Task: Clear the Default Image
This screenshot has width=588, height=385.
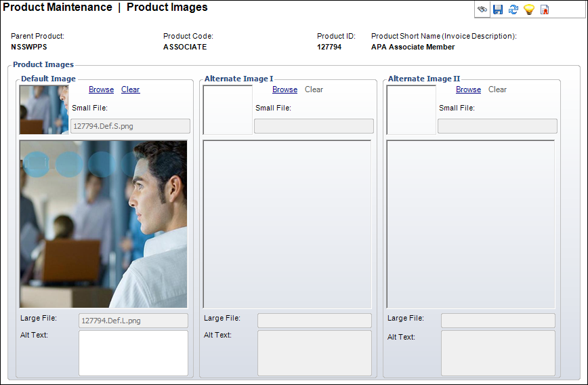Action: 131,89
